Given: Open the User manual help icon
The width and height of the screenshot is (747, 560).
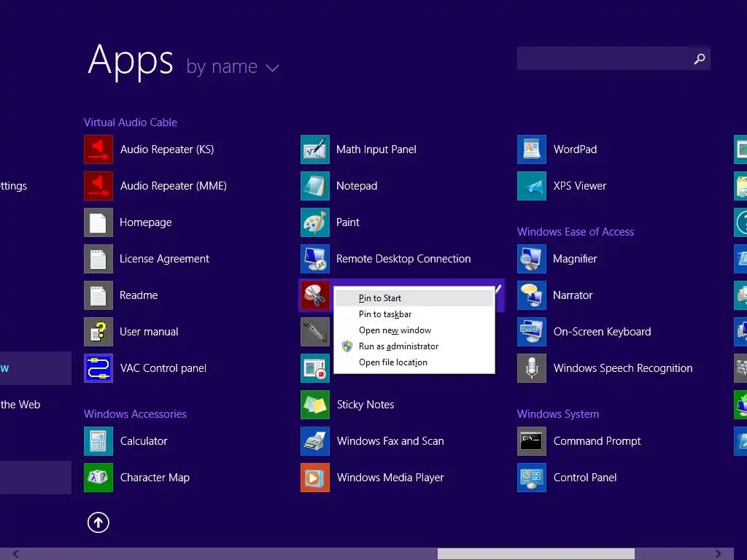Looking at the screenshot, I should click(x=98, y=332).
